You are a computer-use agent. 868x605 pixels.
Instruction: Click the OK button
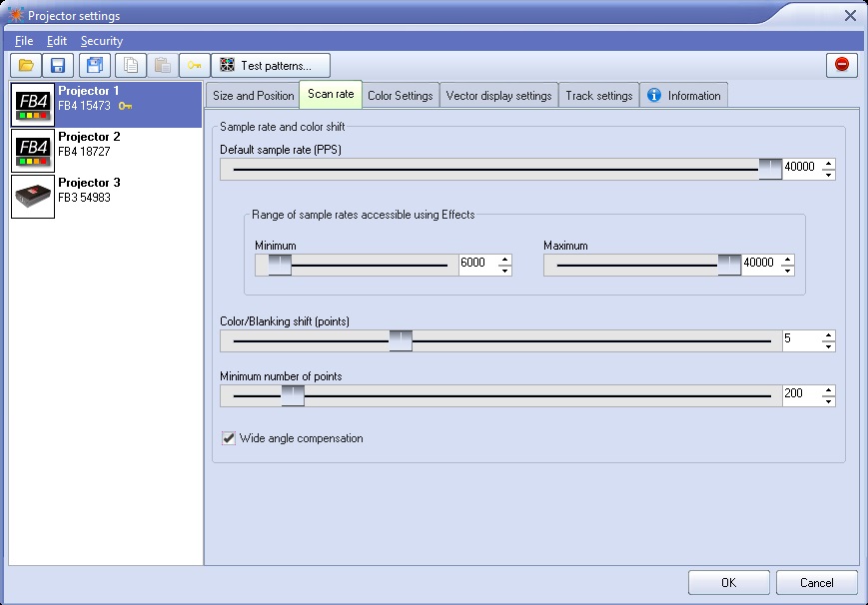click(x=728, y=582)
